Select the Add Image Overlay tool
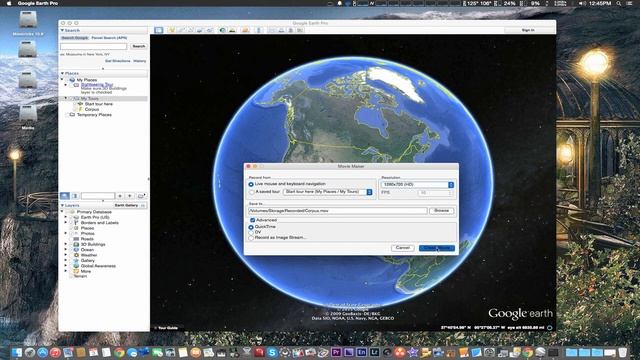Screen dimensions: 640x360 [200, 30]
